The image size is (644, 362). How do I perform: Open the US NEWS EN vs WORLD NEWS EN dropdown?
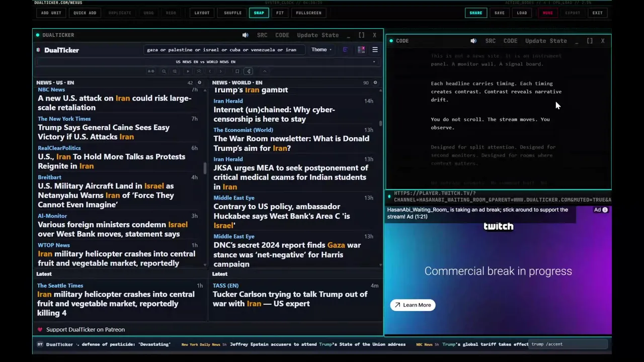pos(207,62)
